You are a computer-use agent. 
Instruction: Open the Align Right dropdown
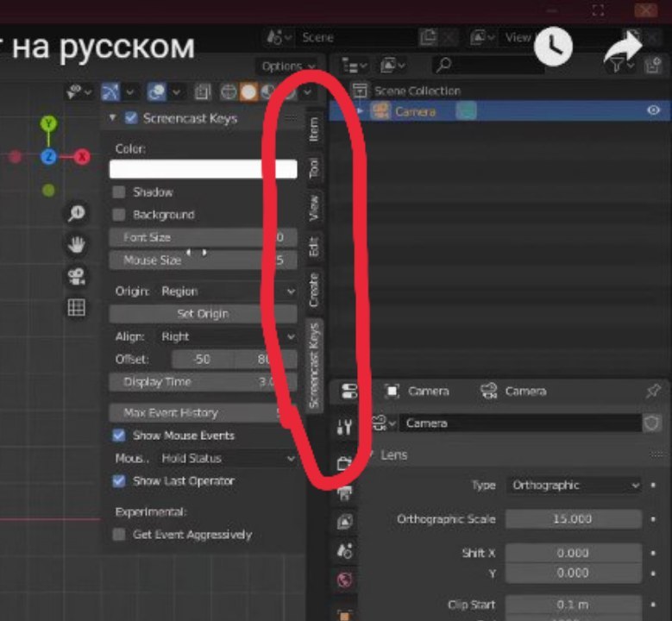point(227,336)
